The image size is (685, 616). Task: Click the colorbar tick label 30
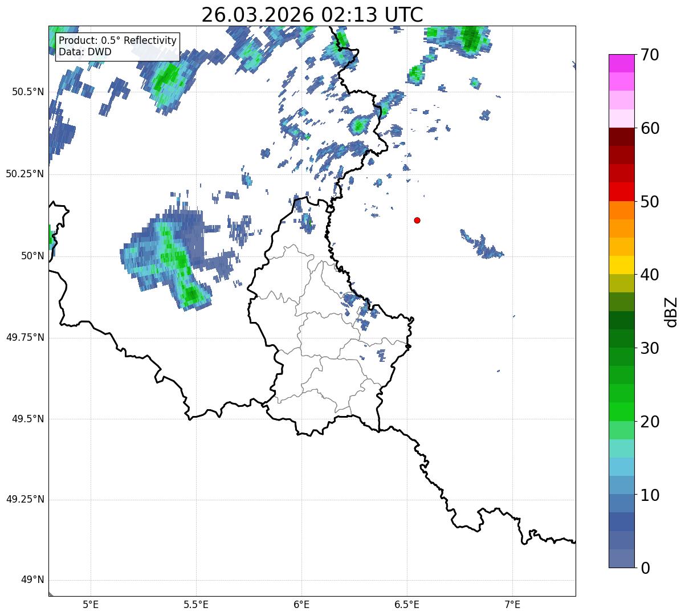650,348
